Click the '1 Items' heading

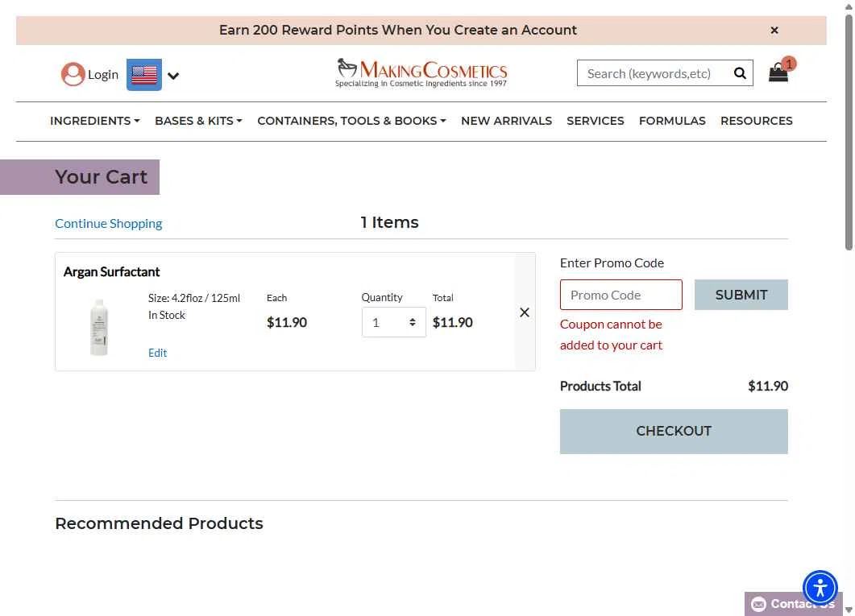(x=389, y=222)
